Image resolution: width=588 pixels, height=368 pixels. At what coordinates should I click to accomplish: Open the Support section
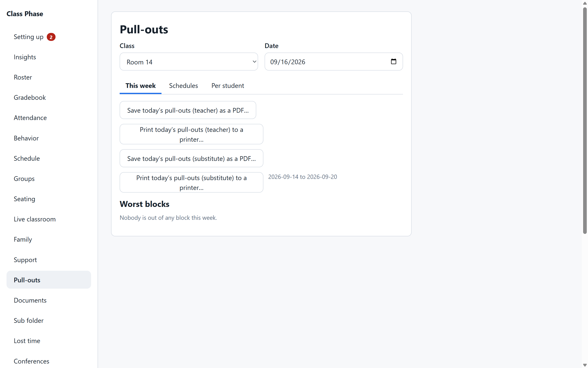pyautogui.click(x=49, y=260)
